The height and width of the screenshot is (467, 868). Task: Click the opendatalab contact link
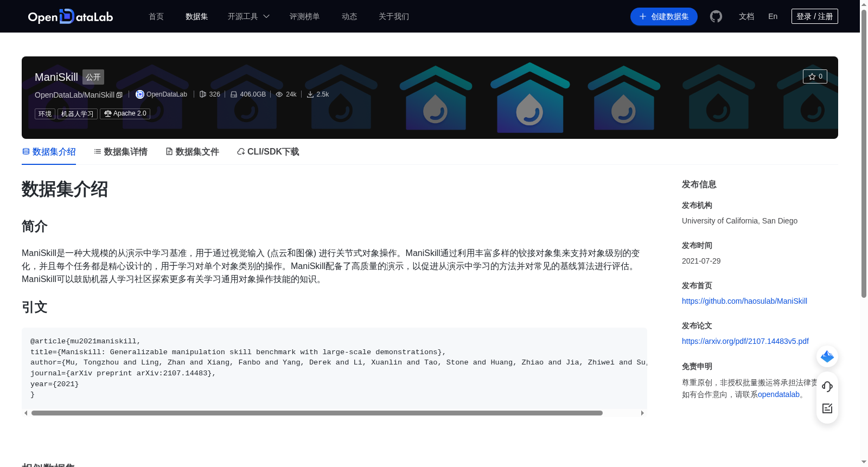point(778,394)
